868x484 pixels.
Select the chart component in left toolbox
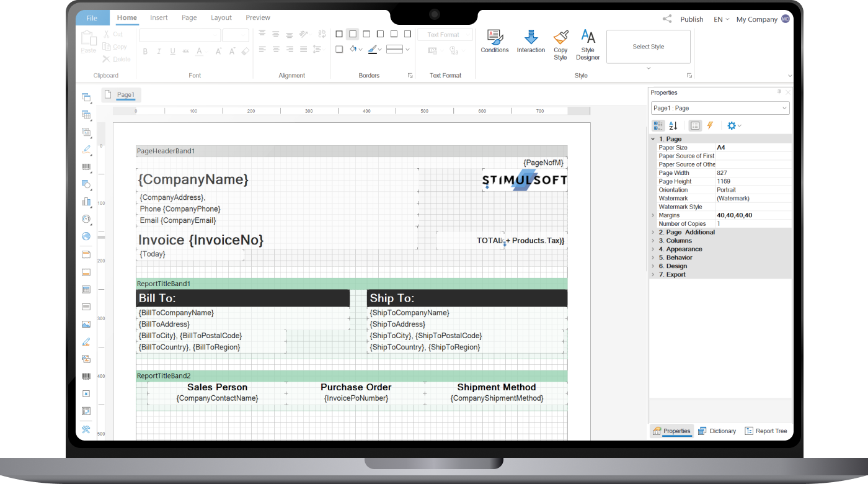[x=86, y=202]
